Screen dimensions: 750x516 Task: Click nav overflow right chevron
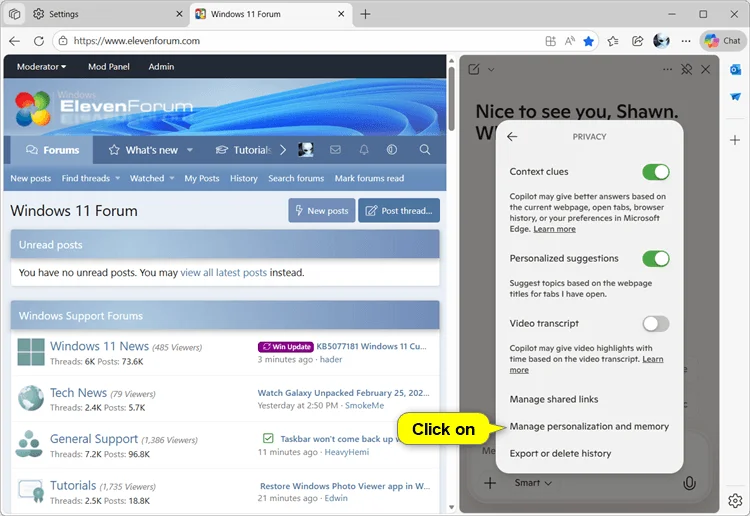(x=283, y=150)
